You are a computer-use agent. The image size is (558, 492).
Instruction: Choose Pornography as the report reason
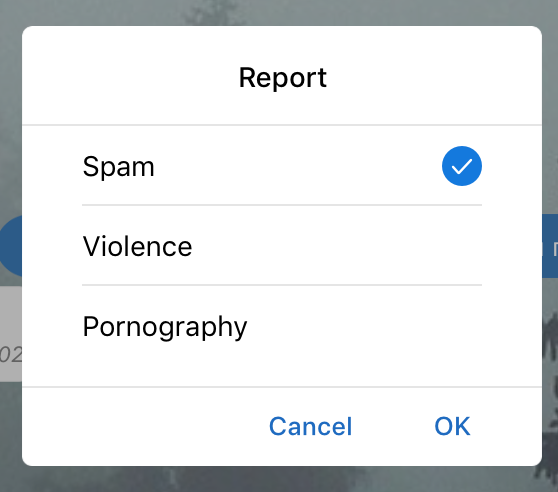(165, 327)
